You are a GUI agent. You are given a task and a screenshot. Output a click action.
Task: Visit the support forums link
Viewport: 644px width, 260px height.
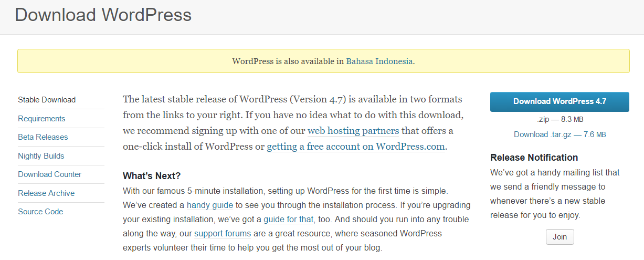(223, 233)
